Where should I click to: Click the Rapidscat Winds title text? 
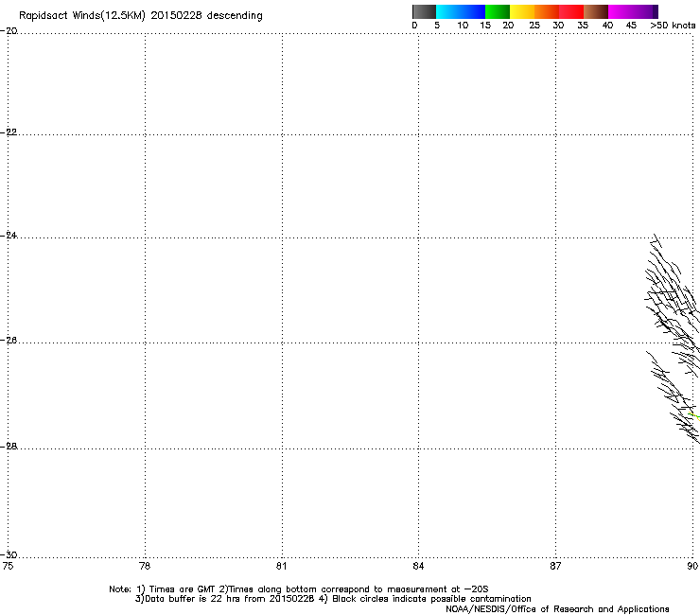tap(141, 16)
